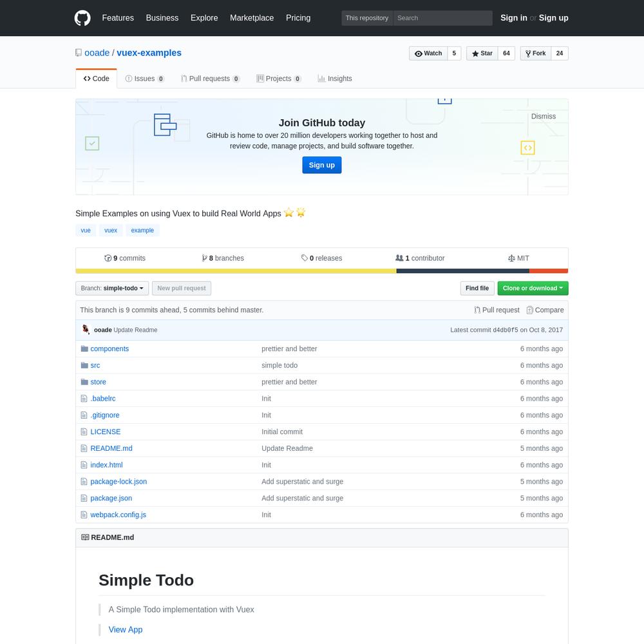The image size is (644, 644).
Task: Dismiss the Join GitHub banner
Action: tap(544, 116)
